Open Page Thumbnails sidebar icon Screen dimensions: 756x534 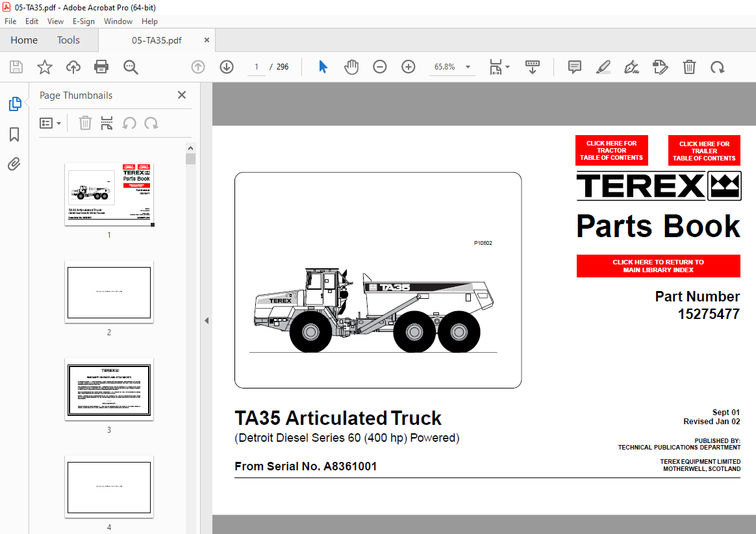pos(15,104)
